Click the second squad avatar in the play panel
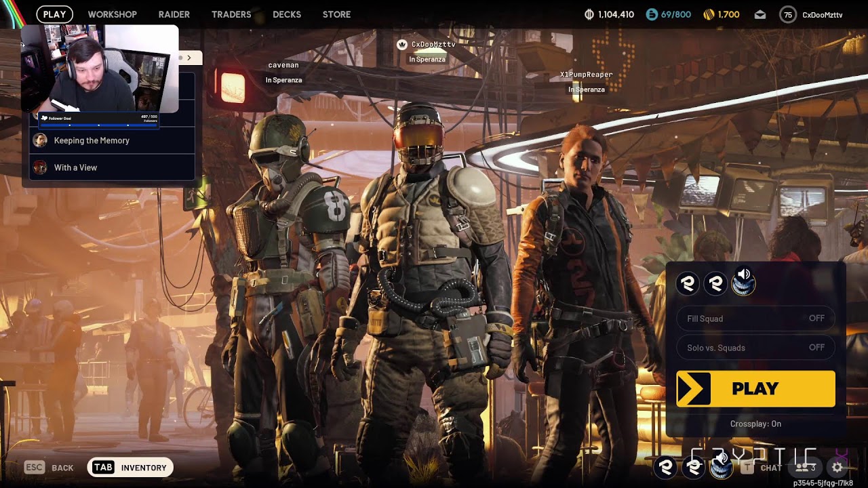The image size is (868, 488). pos(715,284)
